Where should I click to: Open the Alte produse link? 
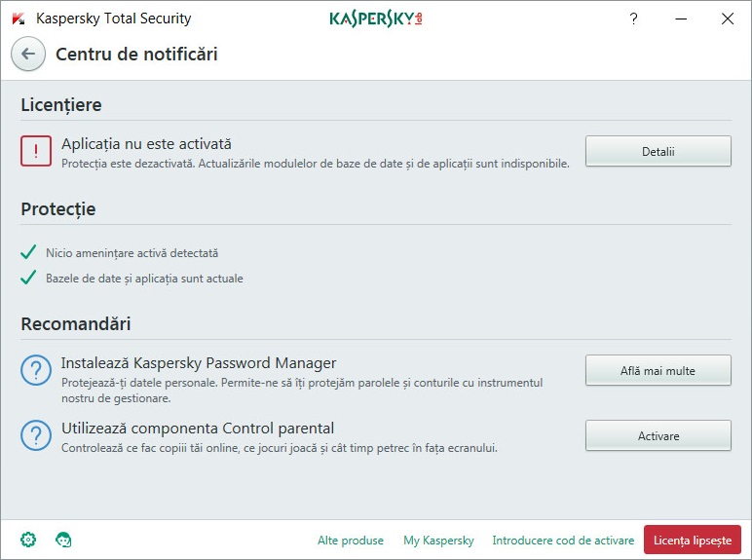click(351, 541)
